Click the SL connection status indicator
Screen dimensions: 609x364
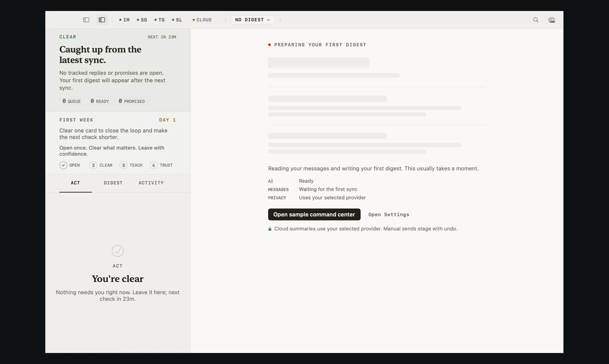pyautogui.click(x=177, y=20)
